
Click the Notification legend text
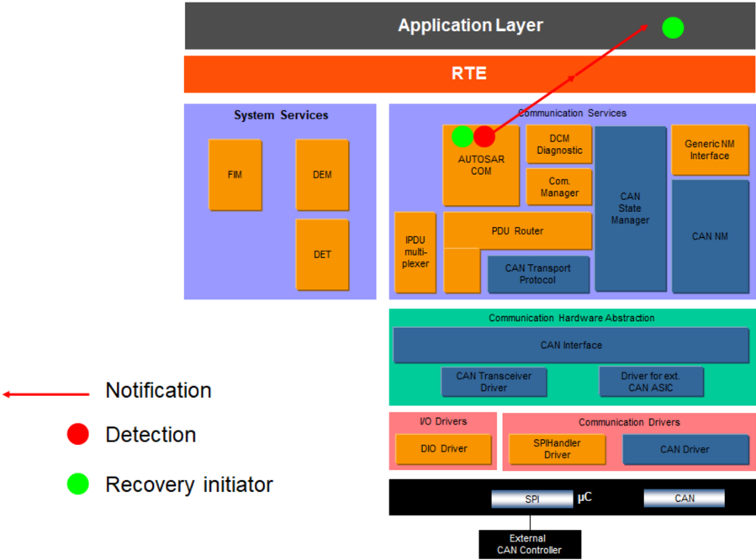click(x=159, y=390)
